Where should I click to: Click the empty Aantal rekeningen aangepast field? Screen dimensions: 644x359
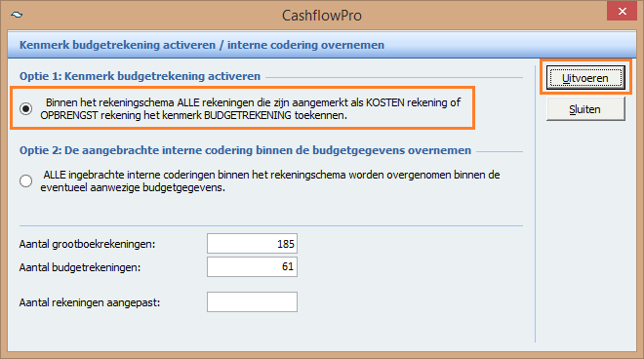pos(252,301)
